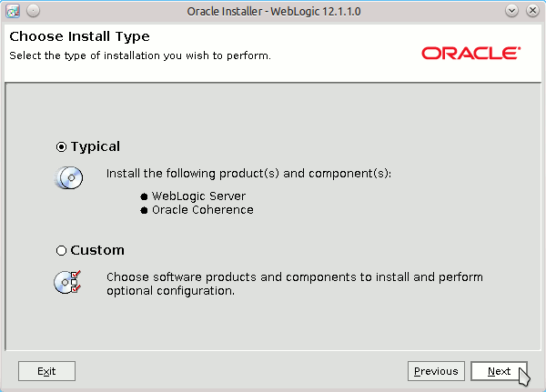
Task: Exit the installer
Action: click(46, 371)
